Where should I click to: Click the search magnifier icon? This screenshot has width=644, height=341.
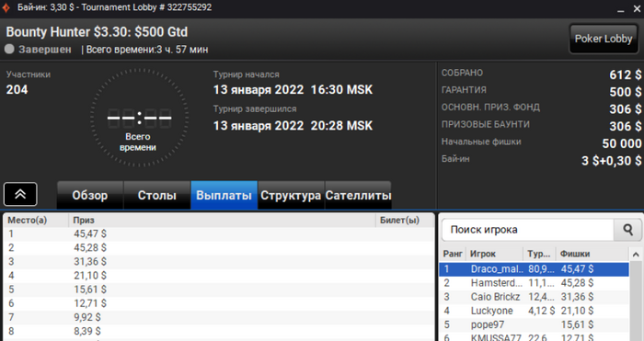tap(627, 230)
